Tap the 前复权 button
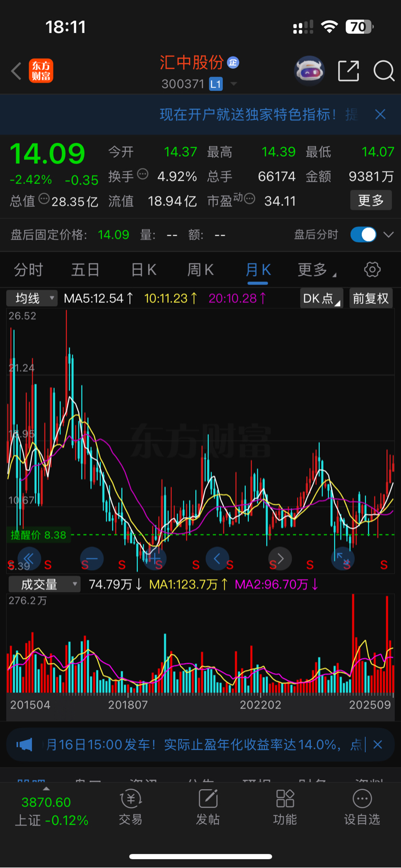The width and height of the screenshot is (401, 868). coord(371,299)
